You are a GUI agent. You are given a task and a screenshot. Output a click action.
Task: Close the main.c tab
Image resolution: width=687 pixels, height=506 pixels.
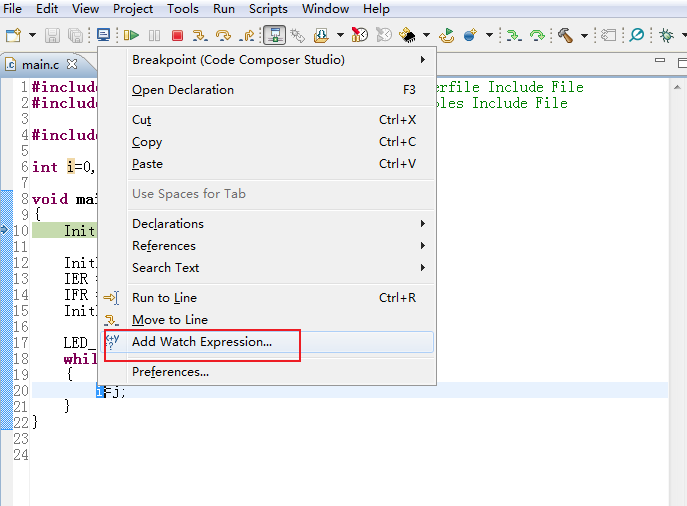[x=72, y=64]
